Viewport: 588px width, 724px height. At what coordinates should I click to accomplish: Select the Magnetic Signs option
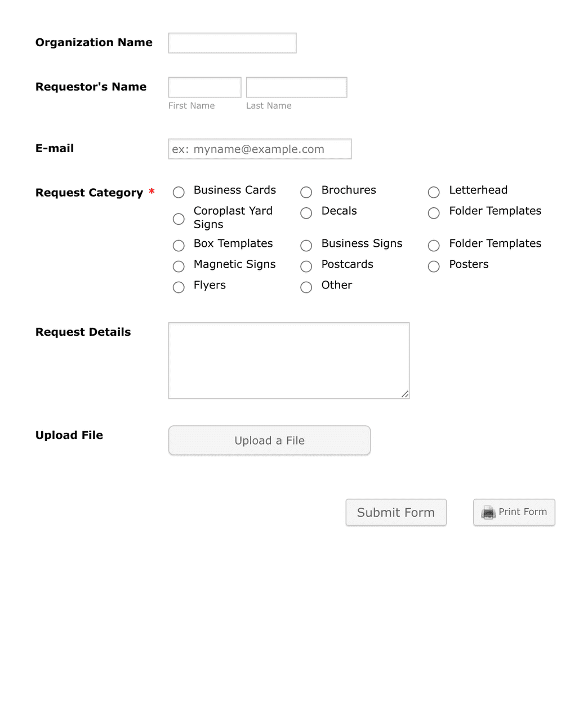click(179, 266)
